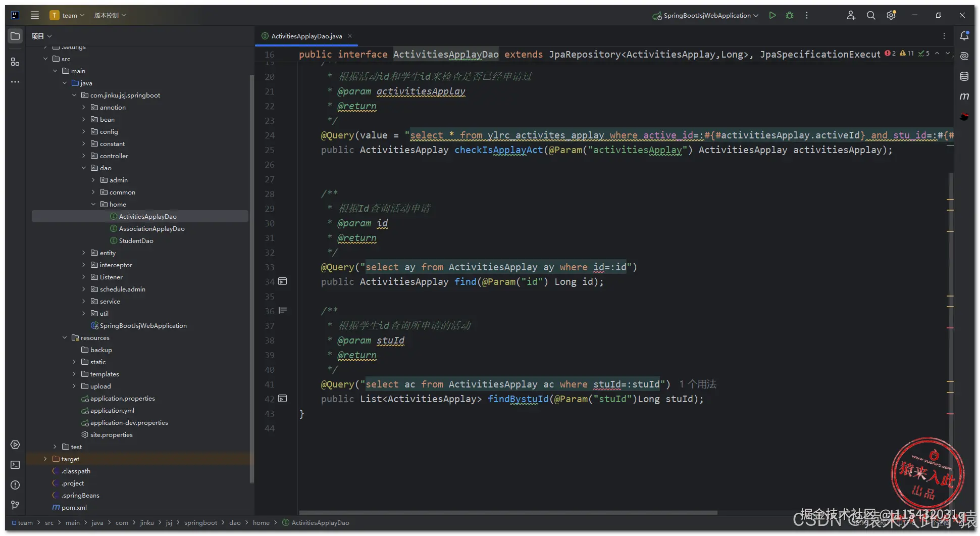Image resolution: width=980 pixels, height=536 pixels.
Task: Debug the application with the bug icon
Action: (x=790, y=15)
